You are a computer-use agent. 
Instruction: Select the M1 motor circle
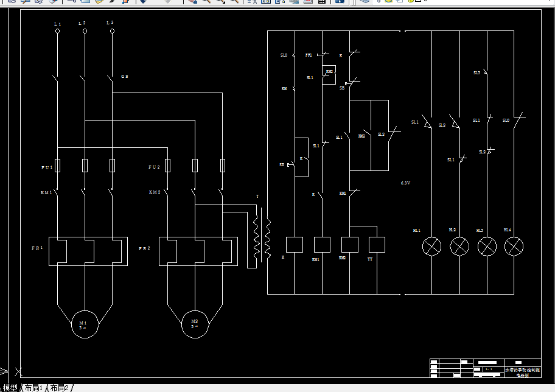coord(85,324)
